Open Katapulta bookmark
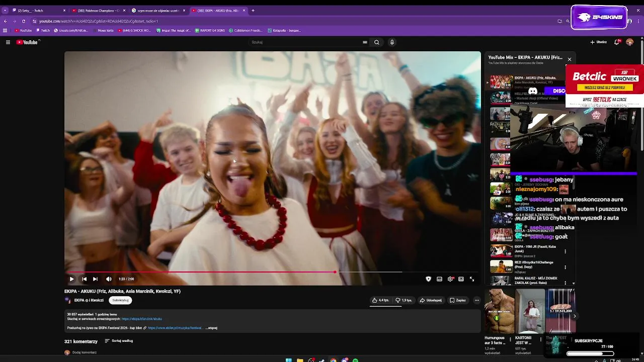Screen dimensions: 644x362 pos(284,30)
